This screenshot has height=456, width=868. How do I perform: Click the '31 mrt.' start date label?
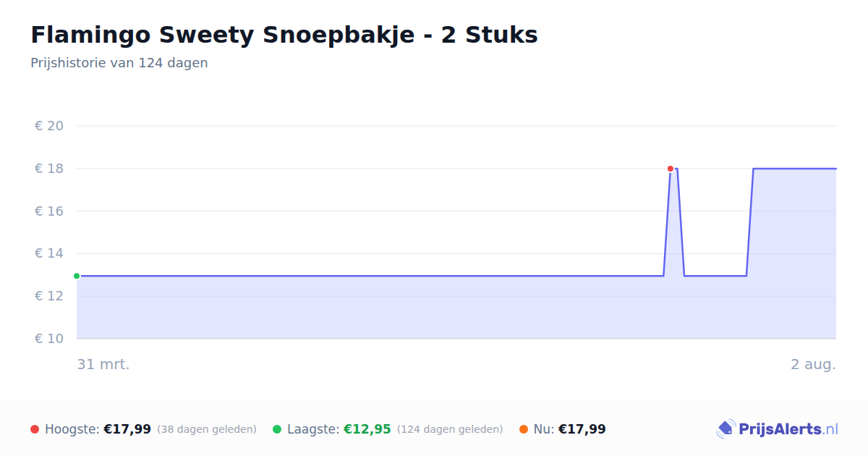(103, 364)
